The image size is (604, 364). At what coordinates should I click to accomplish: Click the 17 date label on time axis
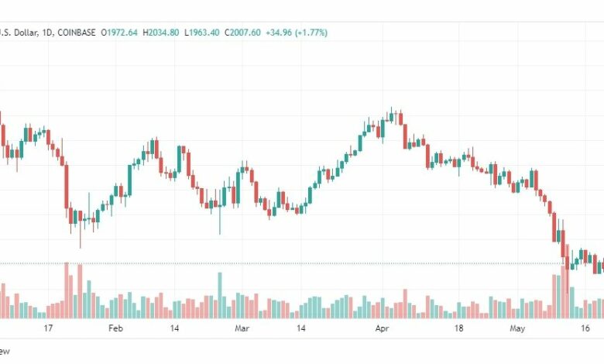coord(48,328)
